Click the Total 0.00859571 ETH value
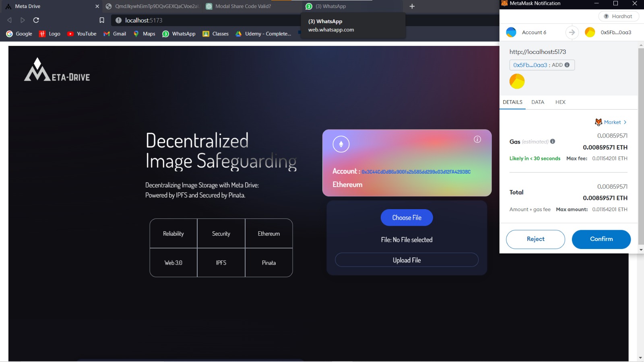Screen dimensions: 644x362 (605, 198)
